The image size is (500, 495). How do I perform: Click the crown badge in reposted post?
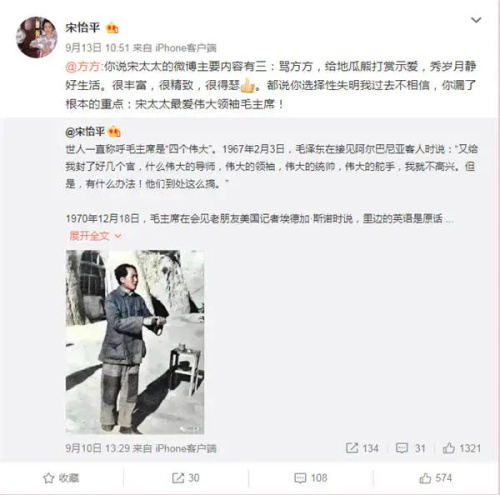(x=114, y=132)
